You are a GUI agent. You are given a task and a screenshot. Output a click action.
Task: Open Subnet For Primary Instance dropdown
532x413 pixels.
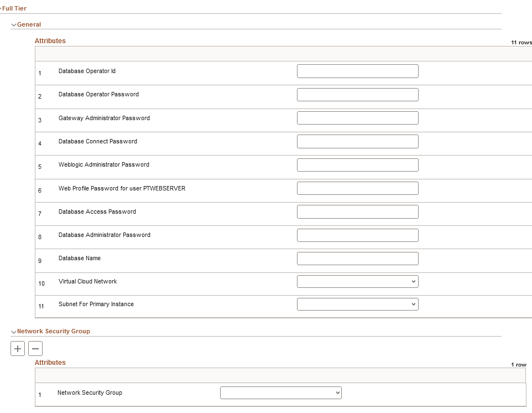[358, 304]
